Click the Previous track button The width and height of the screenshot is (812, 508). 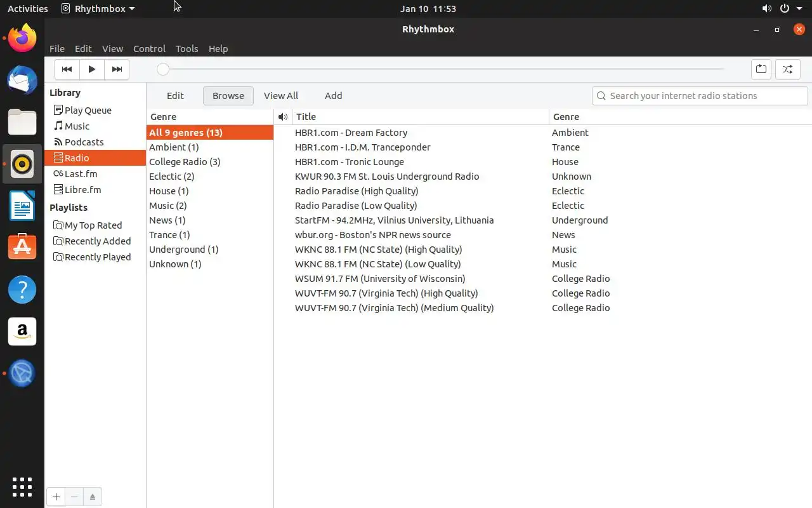pos(67,69)
